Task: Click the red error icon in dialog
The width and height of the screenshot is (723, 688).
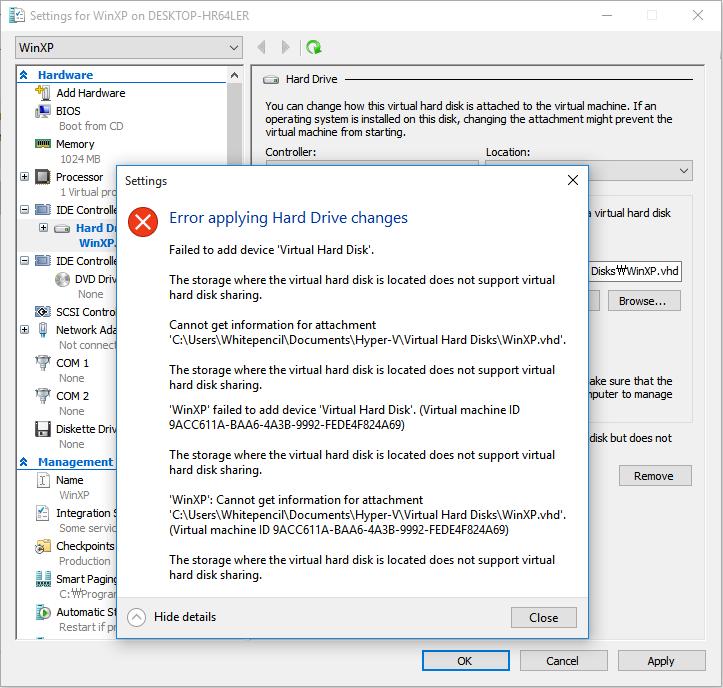Action: [143, 222]
